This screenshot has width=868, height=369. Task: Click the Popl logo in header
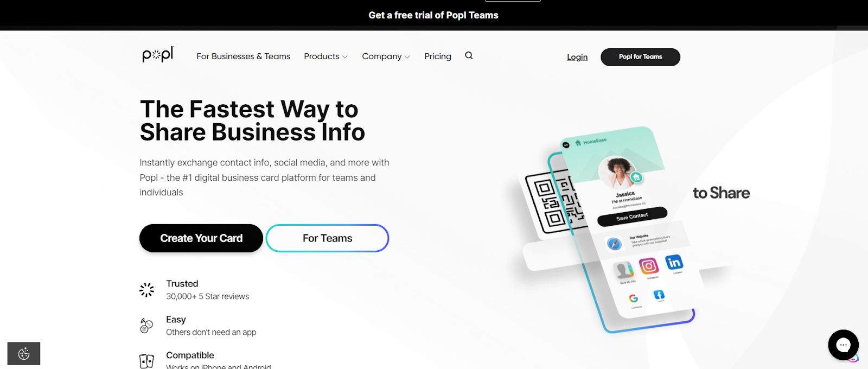click(x=158, y=54)
